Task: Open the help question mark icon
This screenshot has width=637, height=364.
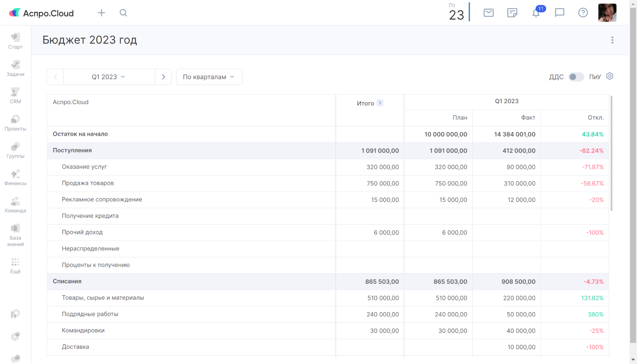Action: (x=583, y=13)
